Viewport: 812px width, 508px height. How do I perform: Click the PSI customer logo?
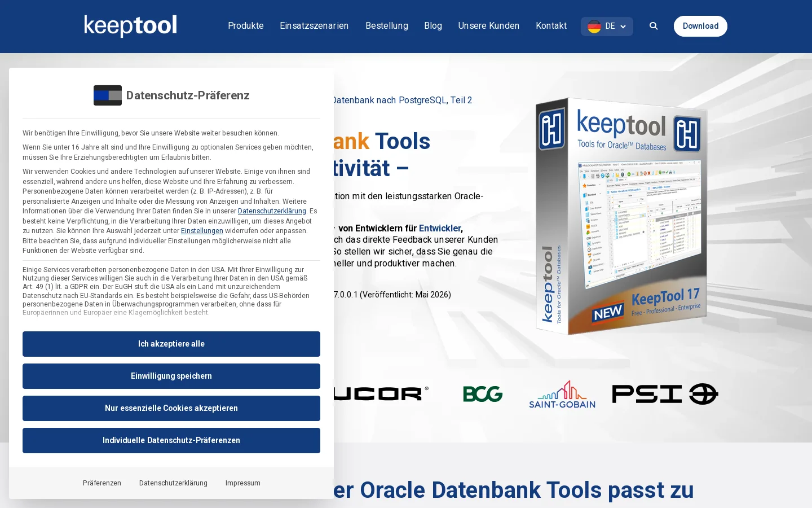[x=665, y=394]
